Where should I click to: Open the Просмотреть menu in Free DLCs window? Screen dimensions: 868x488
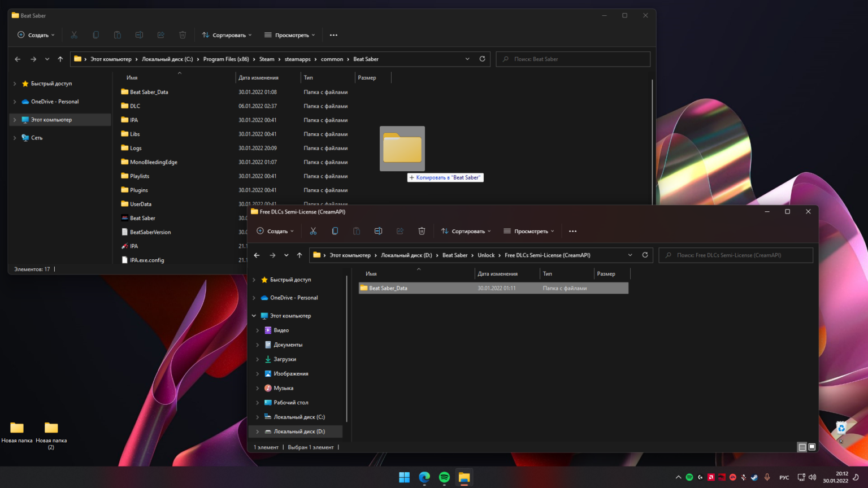click(529, 231)
